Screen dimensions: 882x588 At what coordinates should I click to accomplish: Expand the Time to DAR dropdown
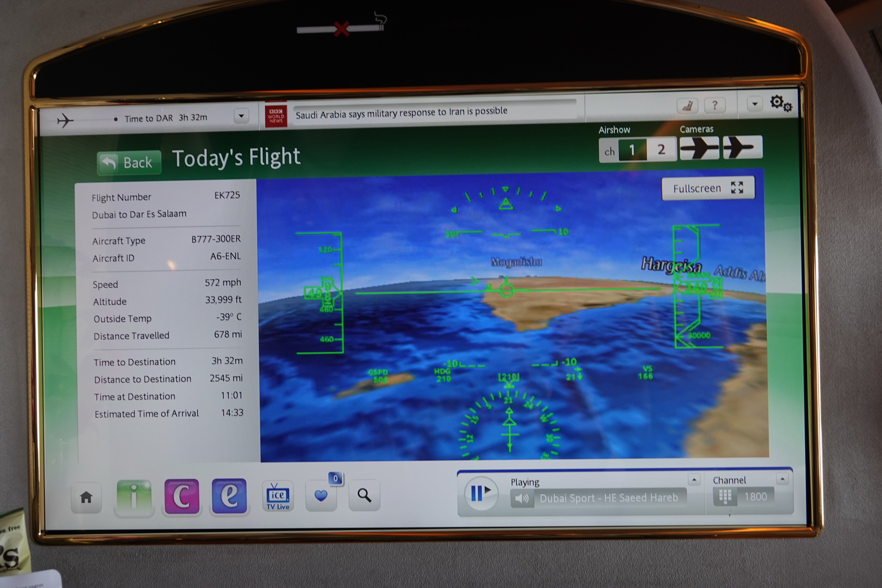pyautogui.click(x=241, y=116)
